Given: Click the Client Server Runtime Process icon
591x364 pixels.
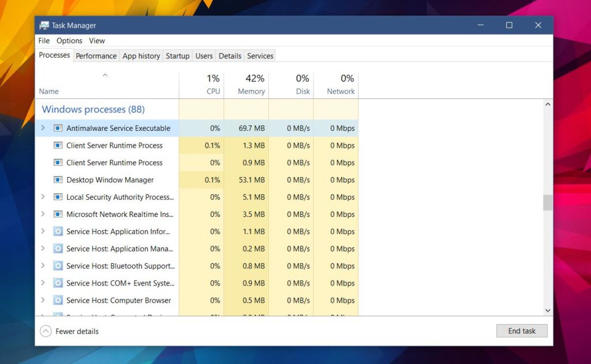Looking at the screenshot, I should pos(58,145).
